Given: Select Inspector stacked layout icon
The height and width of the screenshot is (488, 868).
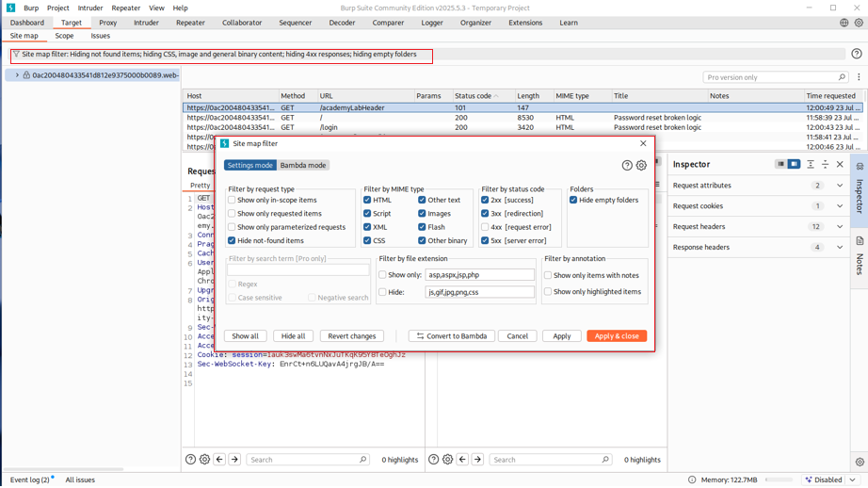Looking at the screenshot, I should click(780, 164).
